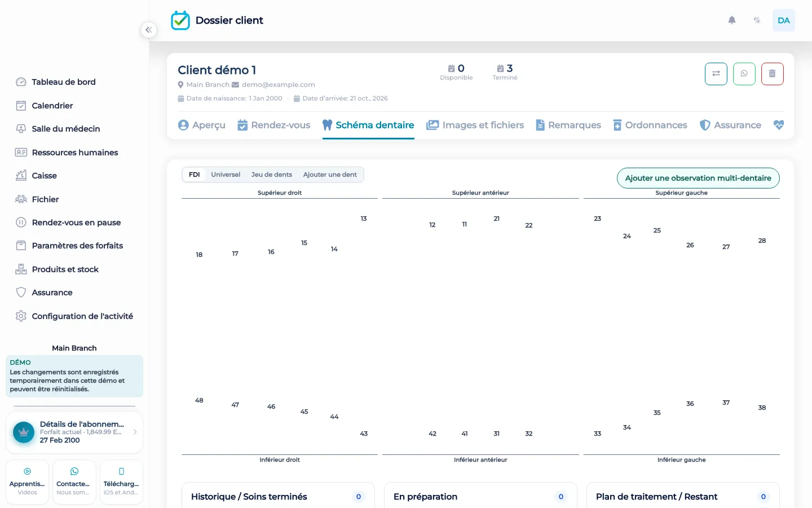812x508 pixels.
Task: Open the notifications bell icon
Action: pos(732,20)
